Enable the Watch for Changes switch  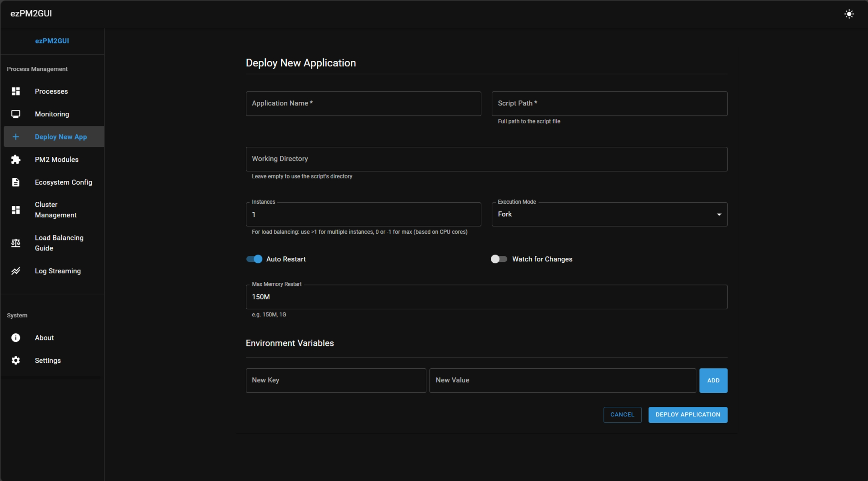tap(499, 259)
